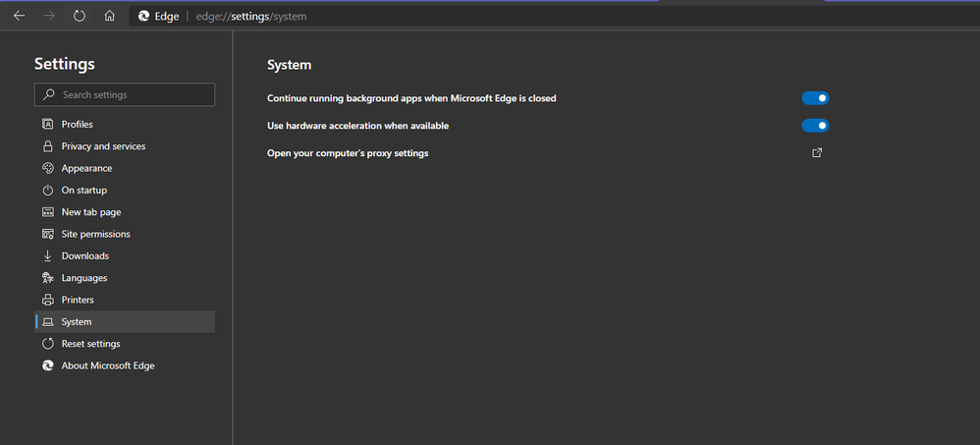Focus the Search settings field
980x445 pixels.
point(125,95)
